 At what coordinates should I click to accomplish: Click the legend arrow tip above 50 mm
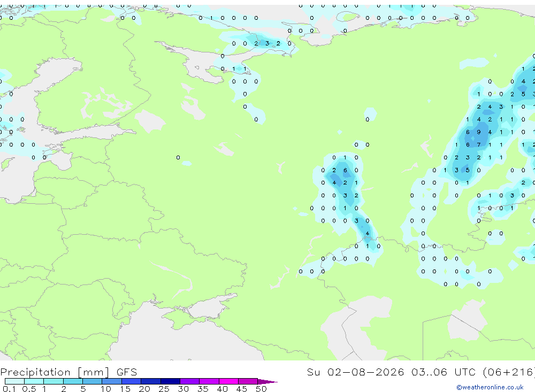pos(267,381)
